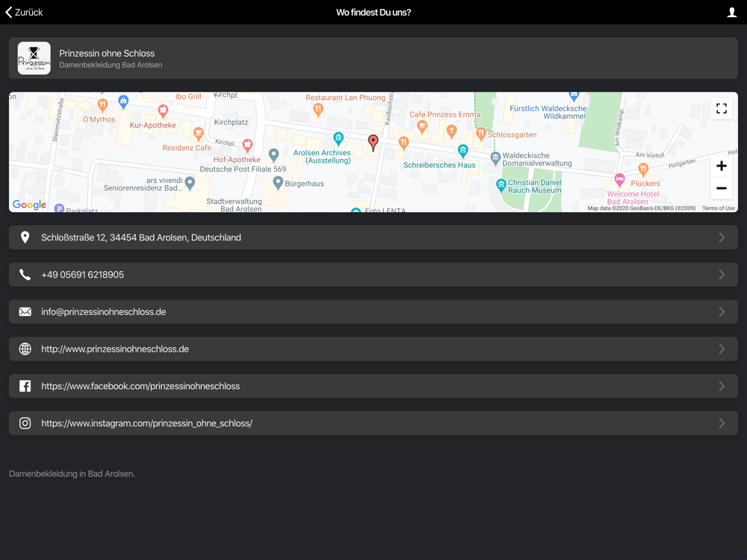Zoom out on the map
This screenshot has height=560, width=747.
[722, 188]
